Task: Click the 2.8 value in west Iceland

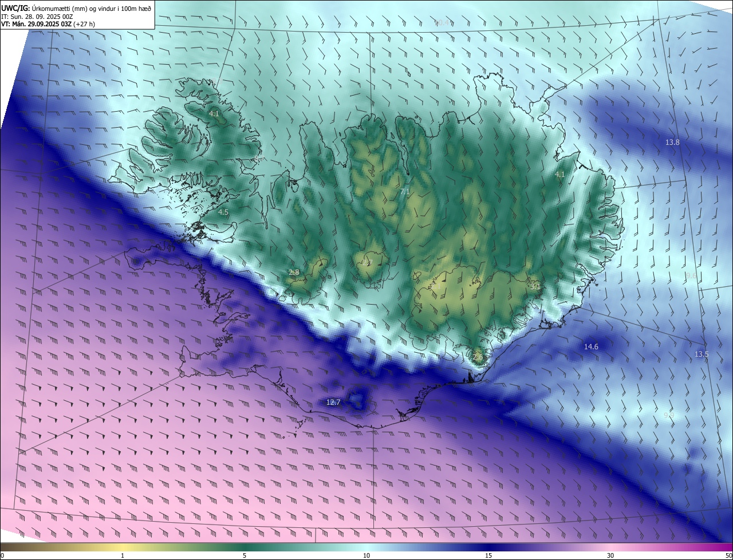Action: tap(294, 273)
